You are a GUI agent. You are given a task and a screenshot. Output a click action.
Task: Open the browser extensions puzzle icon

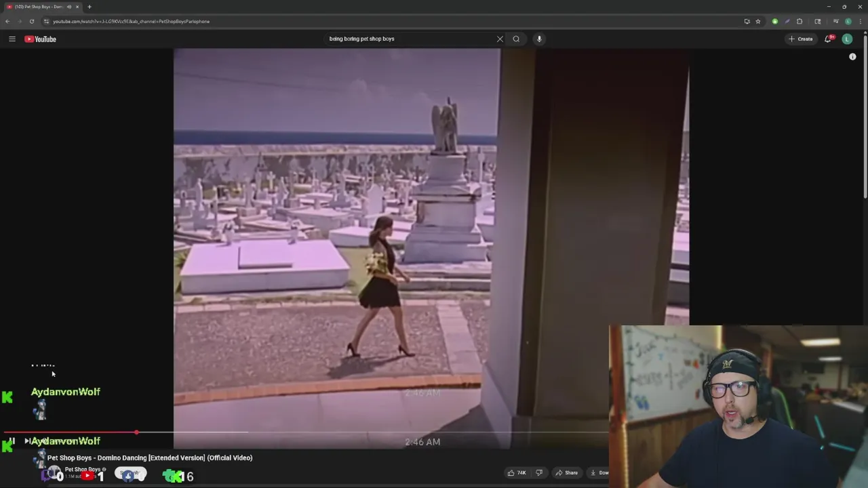[799, 21]
